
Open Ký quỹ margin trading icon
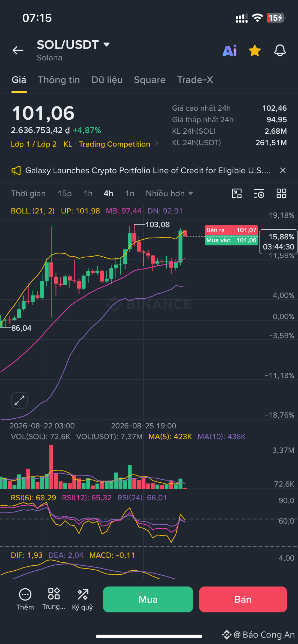[x=82, y=599]
